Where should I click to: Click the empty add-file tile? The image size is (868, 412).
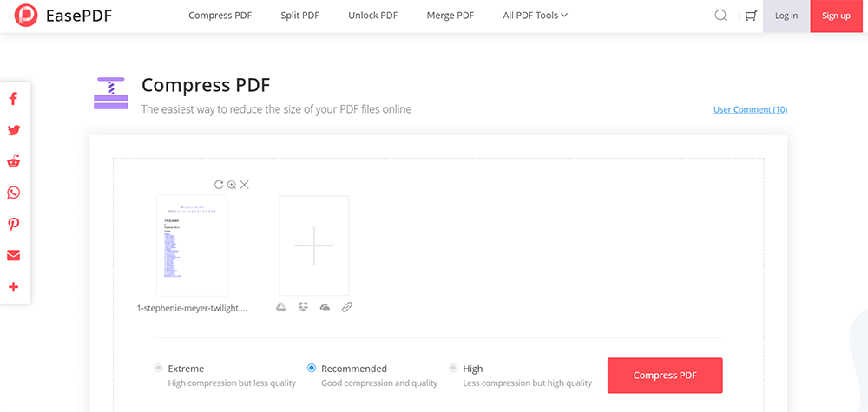[x=313, y=245]
